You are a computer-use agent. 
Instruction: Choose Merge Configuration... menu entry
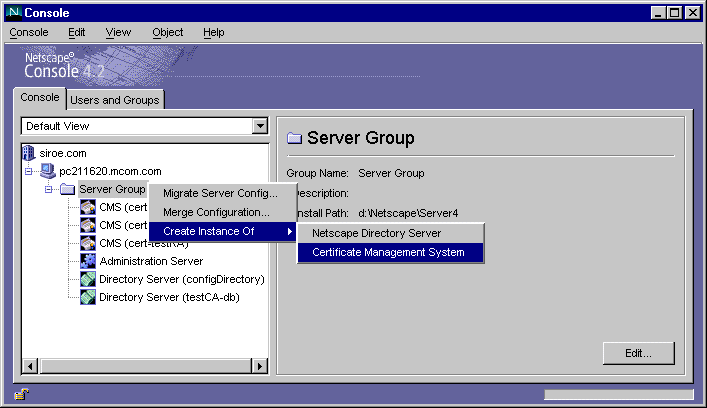click(x=222, y=212)
